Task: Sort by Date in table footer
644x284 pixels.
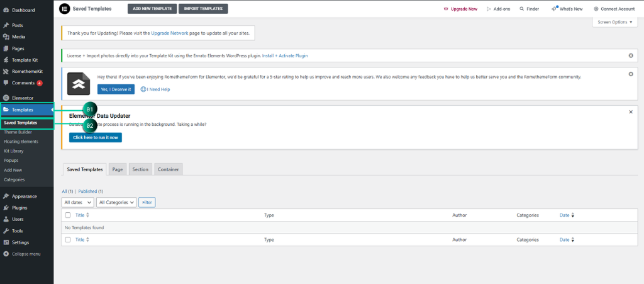Action: pos(567,240)
